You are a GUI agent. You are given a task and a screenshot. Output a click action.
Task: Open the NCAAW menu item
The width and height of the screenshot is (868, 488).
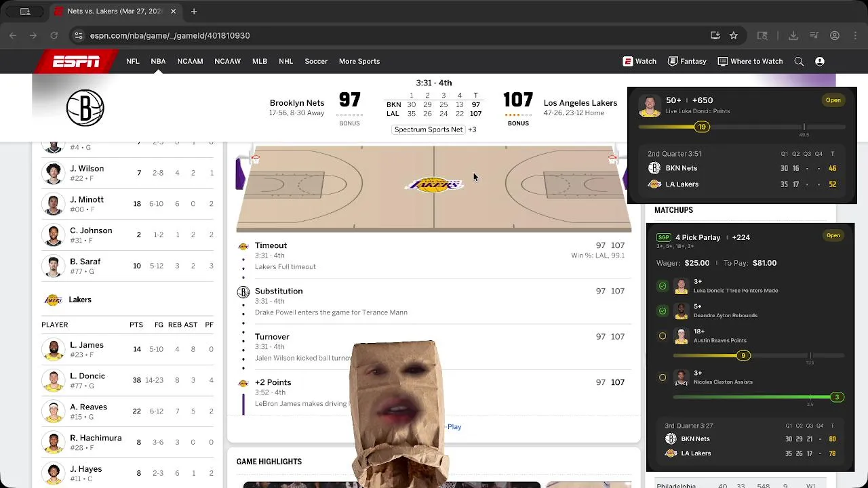(x=227, y=61)
